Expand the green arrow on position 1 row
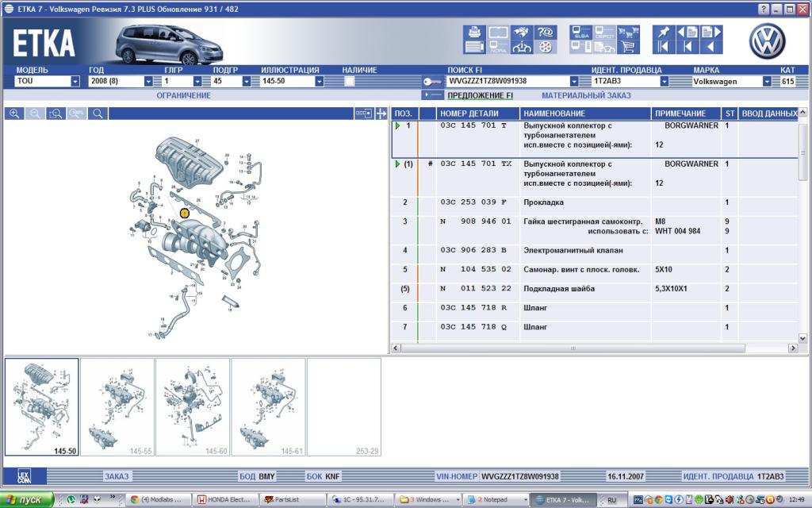Viewport: 812px width, 508px height. click(x=398, y=125)
